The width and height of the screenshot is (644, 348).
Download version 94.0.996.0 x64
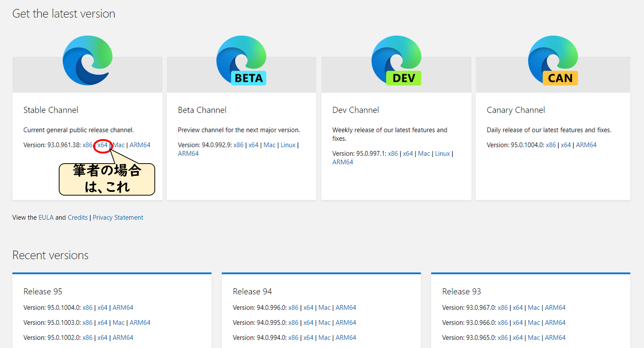coord(308,307)
